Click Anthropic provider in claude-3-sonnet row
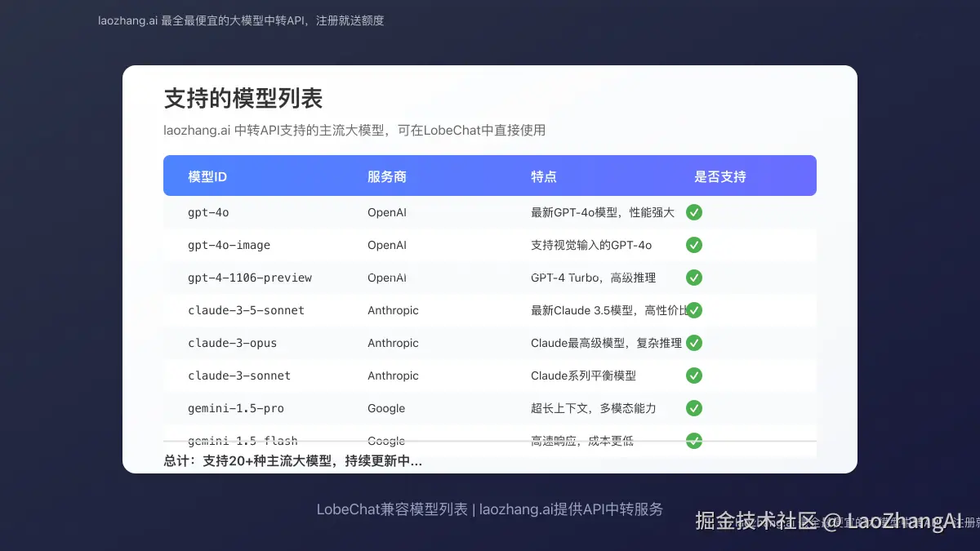This screenshot has width=980, height=551. point(393,375)
